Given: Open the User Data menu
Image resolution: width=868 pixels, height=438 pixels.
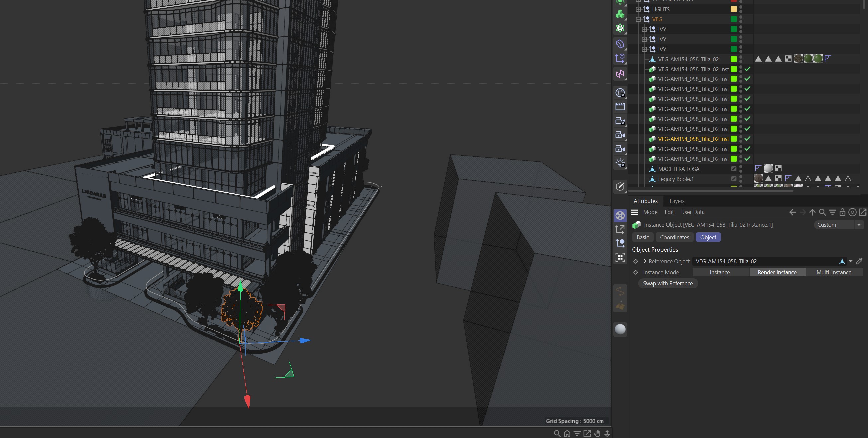Looking at the screenshot, I should [692, 212].
